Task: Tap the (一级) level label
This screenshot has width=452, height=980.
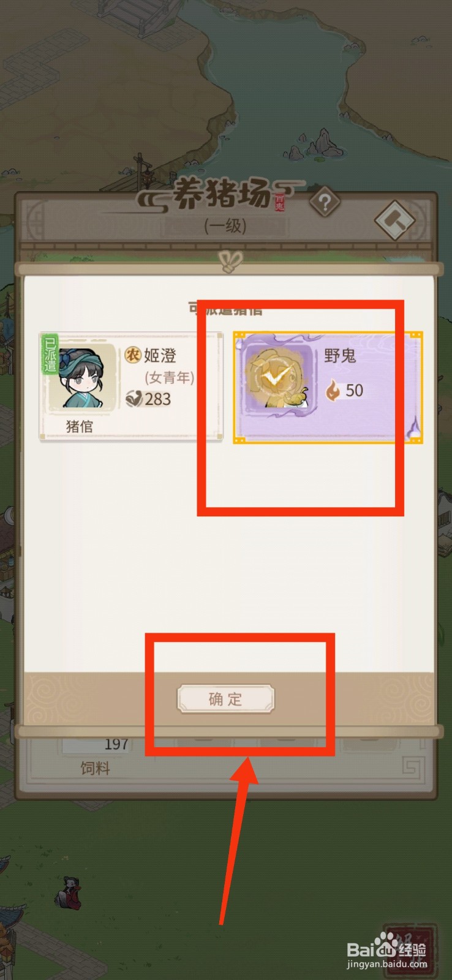Action: click(225, 226)
